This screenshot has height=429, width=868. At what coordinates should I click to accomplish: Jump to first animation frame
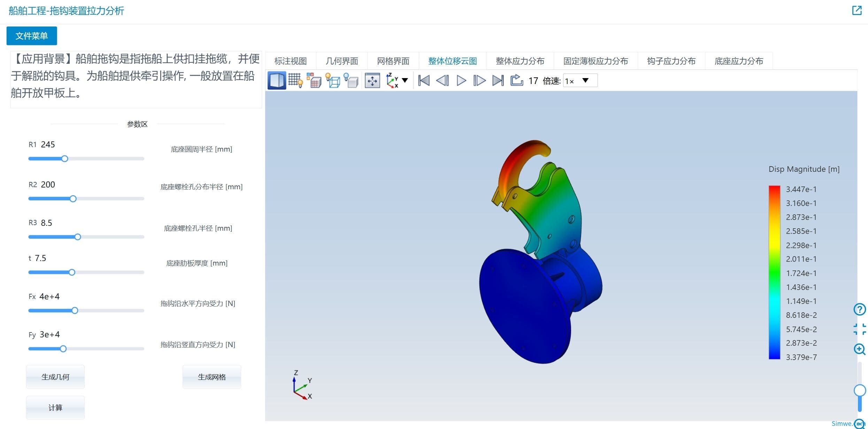tap(424, 81)
